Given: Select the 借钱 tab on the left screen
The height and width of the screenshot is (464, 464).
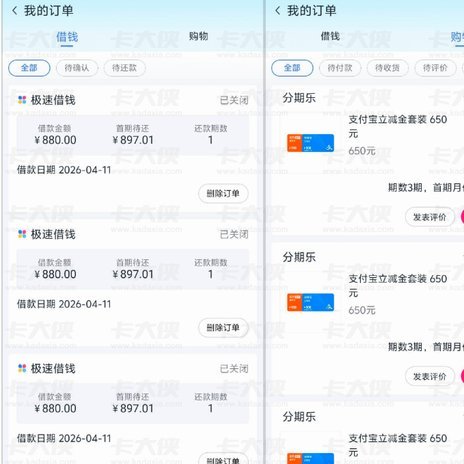Looking at the screenshot, I should click(67, 37).
